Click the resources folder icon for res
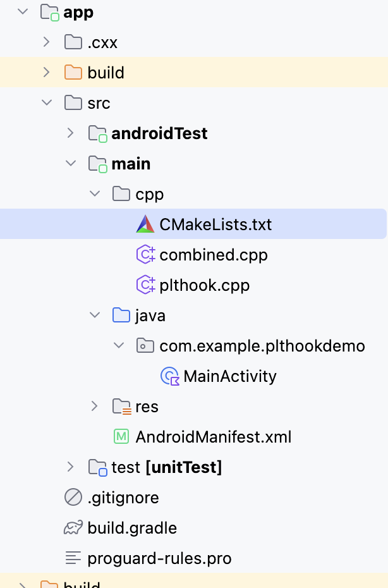Image resolution: width=388 pixels, height=588 pixels. 121,407
